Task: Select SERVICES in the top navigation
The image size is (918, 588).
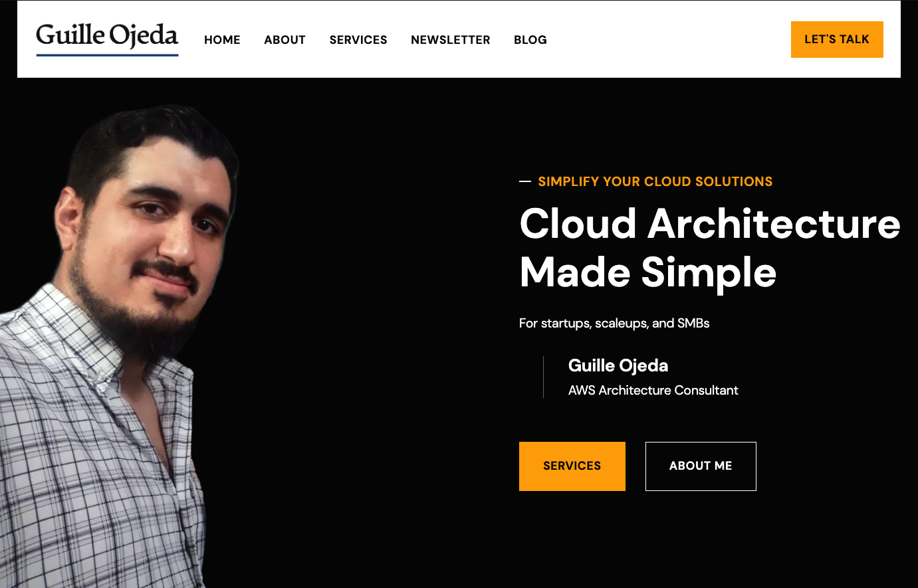Action: pos(358,40)
